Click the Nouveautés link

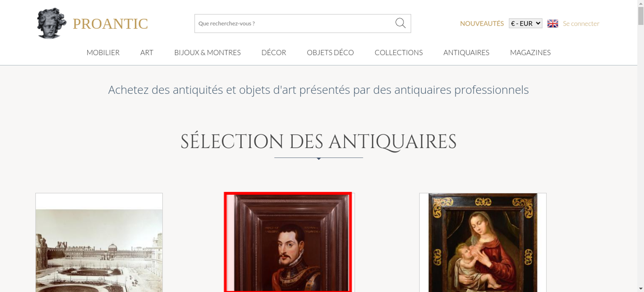tap(482, 23)
